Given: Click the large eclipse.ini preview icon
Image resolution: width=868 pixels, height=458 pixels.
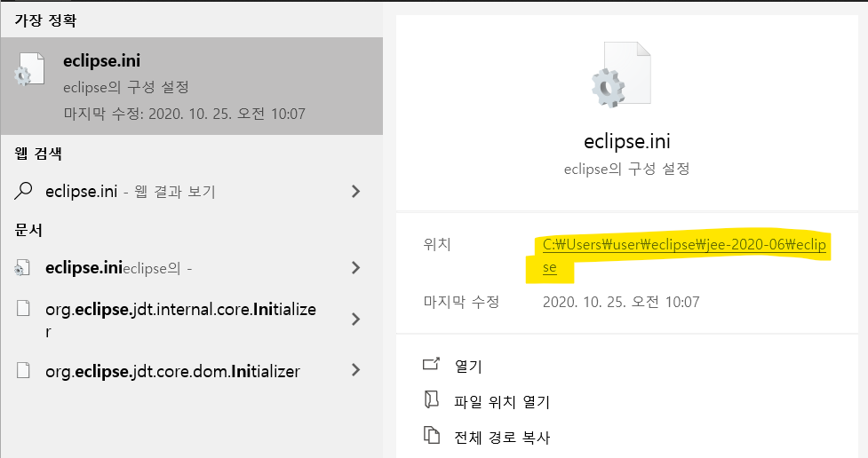Looking at the screenshot, I should coord(621,75).
